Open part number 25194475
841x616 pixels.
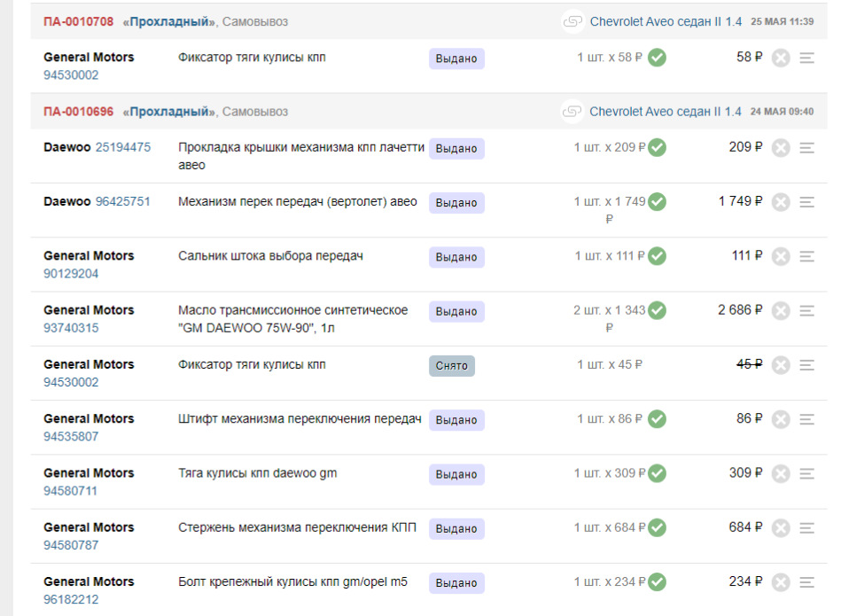tap(123, 147)
